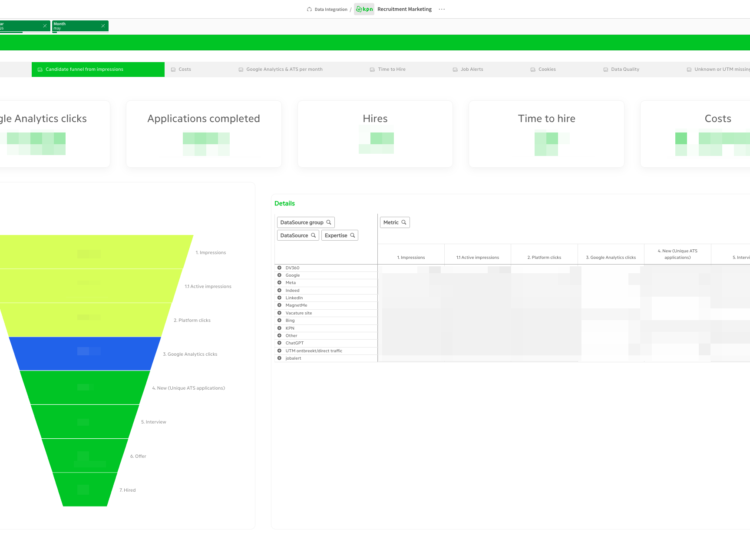Click the 1.1 Active impressions funnel segment

pyautogui.click(x=88, y=285)
